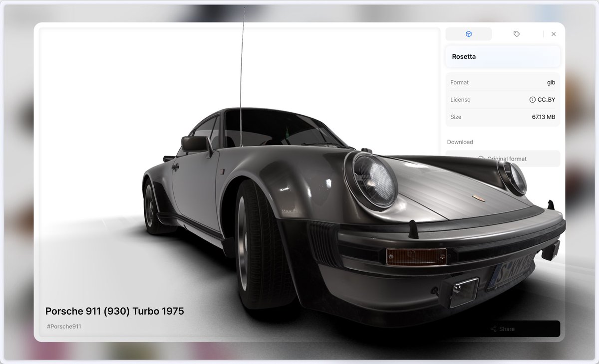Open the #Porsche911 hashtag
Viewport: 599px width, 364px height.
(x=64, y=327)
